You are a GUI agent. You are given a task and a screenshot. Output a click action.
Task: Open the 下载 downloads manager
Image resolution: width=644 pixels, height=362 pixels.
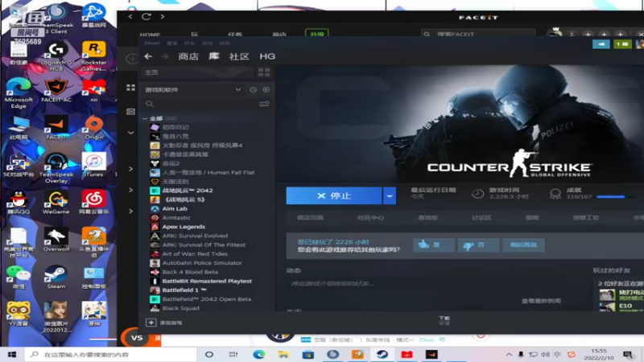click(x=444, y=320)
